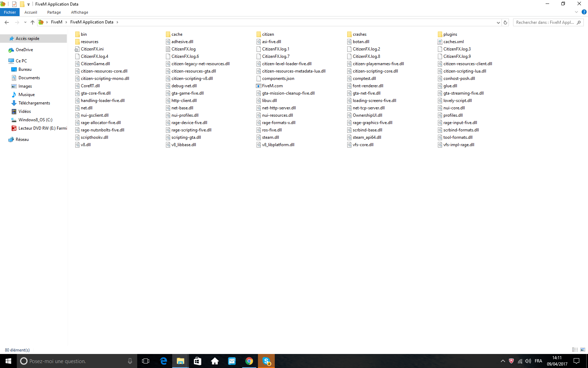Show hidden system tray icons

click(503, 361)
